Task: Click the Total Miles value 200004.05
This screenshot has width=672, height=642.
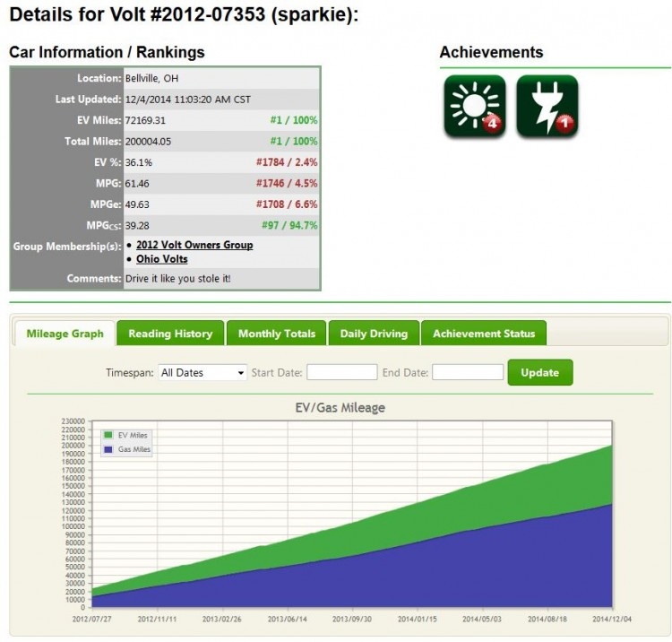Action: (148, 142)
